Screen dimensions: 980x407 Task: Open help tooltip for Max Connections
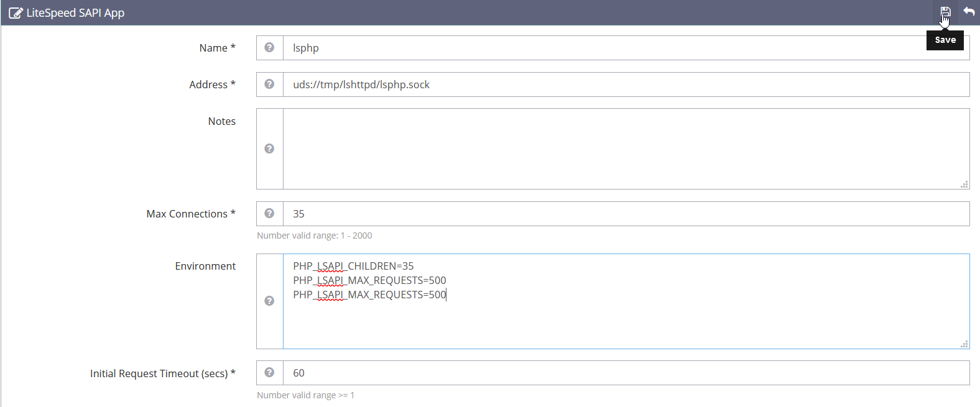pos(269,213)
